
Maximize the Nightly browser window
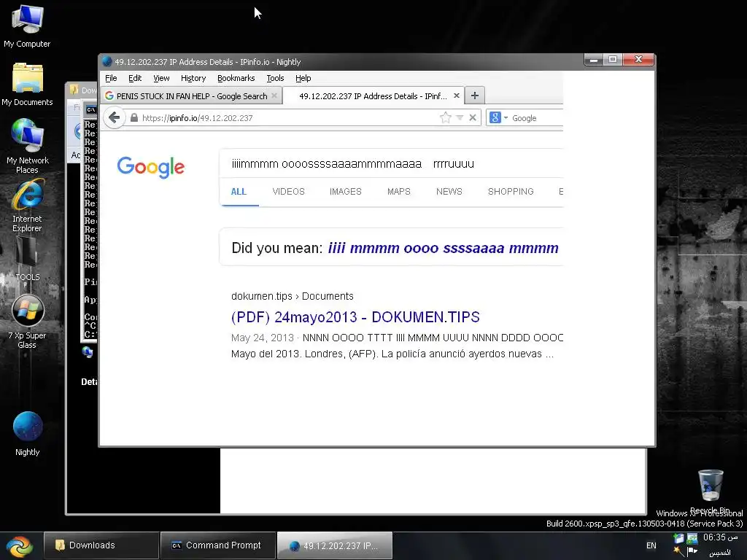pos(613,60)
